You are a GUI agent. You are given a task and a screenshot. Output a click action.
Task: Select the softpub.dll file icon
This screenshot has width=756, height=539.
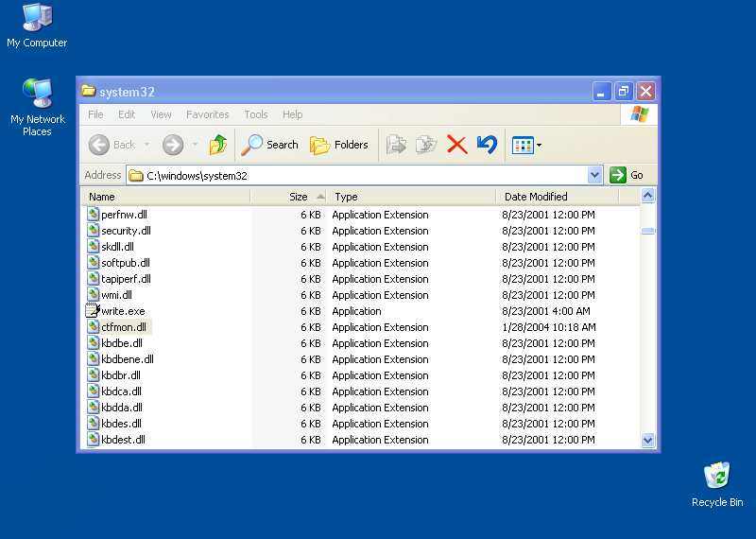pyautogui.click(x=93, y=263)
